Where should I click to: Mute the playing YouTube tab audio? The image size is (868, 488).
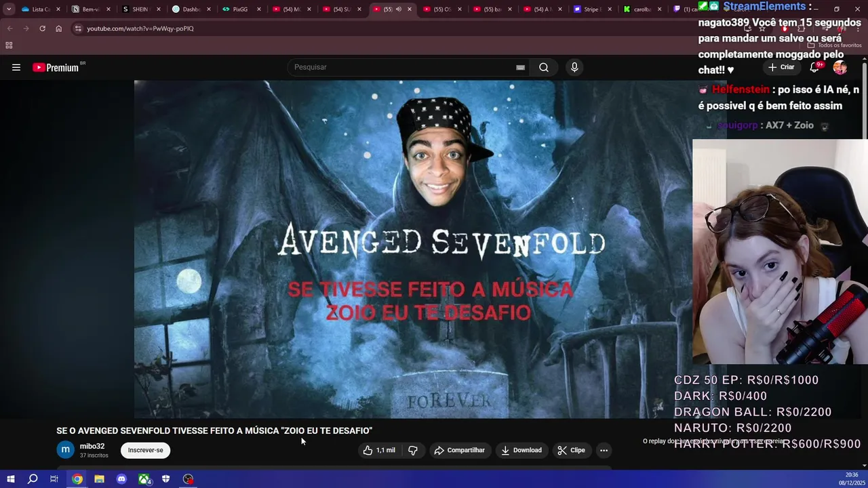tap(399, 9)
